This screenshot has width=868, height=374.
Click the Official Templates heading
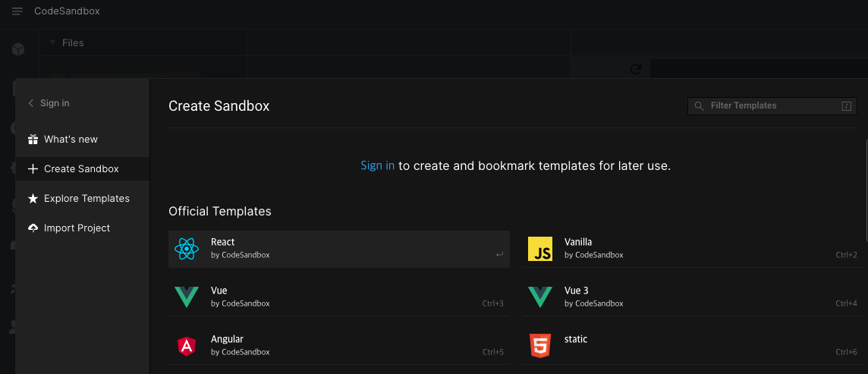pyautogui.click(x=220, y=212)
